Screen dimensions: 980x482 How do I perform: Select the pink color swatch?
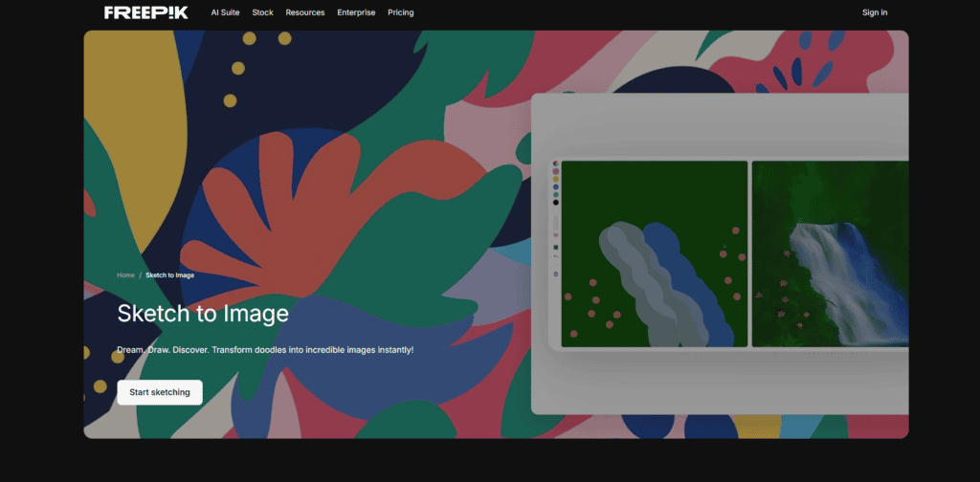[555, 171]
